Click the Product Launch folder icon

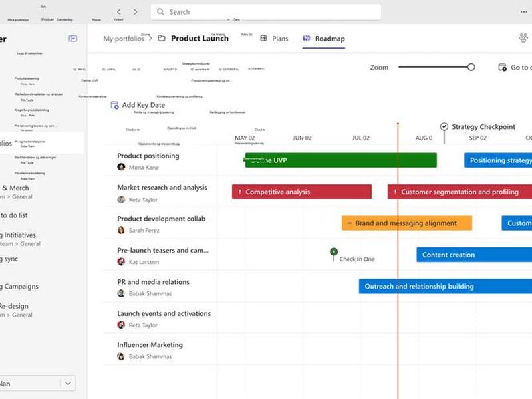(x=162, y=39)
